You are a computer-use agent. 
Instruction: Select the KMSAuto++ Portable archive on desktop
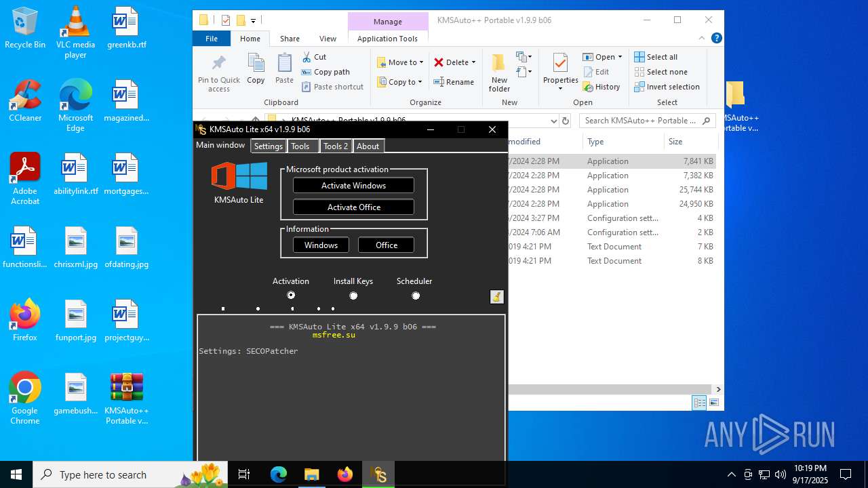coord(126,399)
